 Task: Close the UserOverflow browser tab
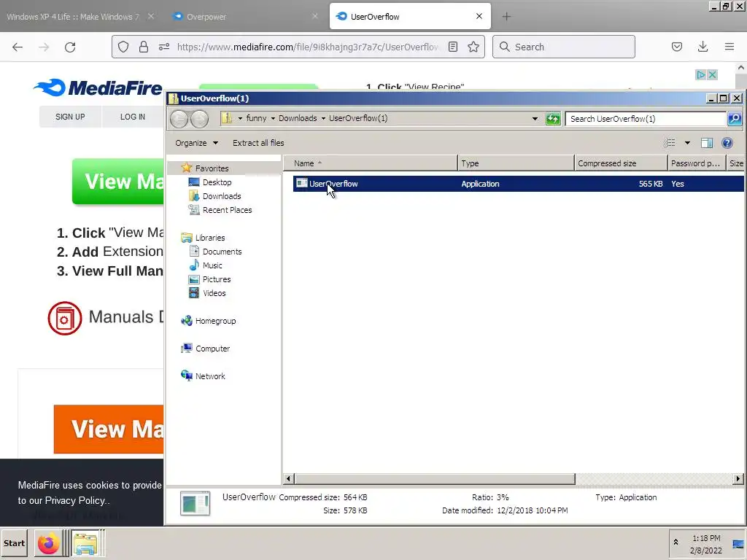click(479, 16)
